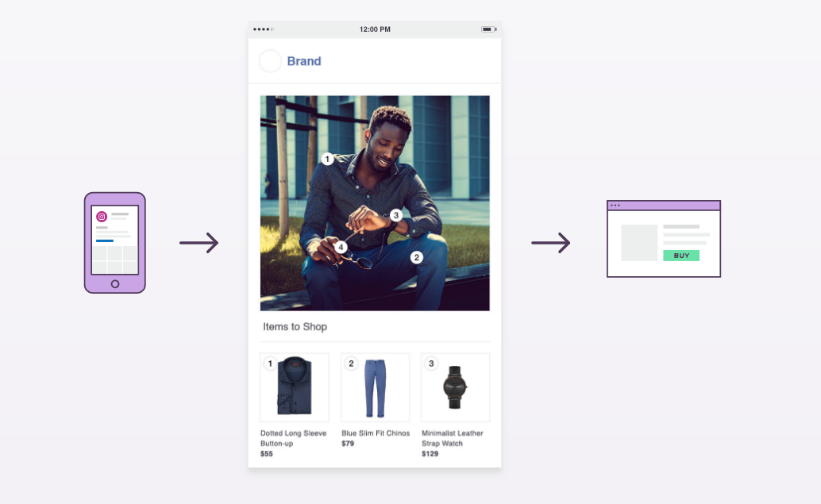Tap the blue link bar on the phone screen
Screen dimensions: 821x504
tap(105, 240)
